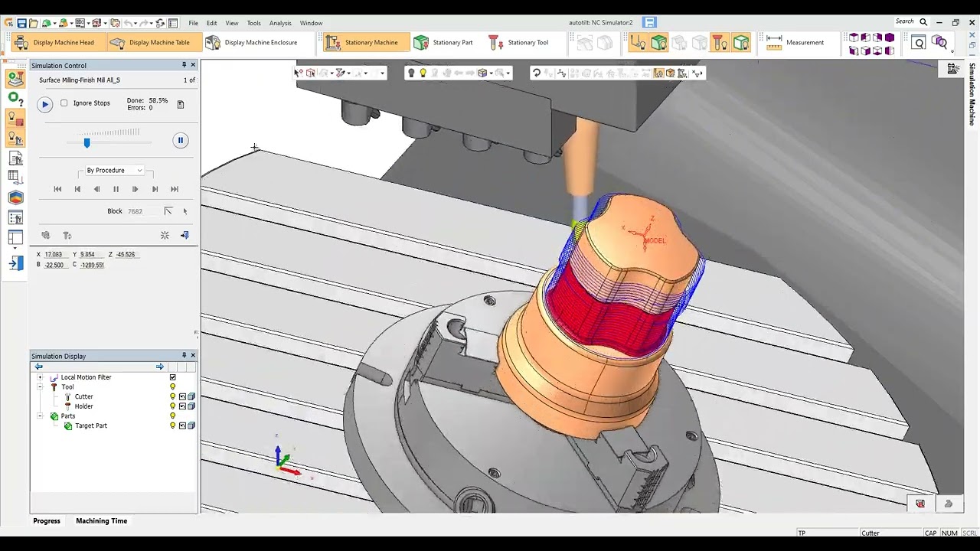Click the rotate view icon in viewport toolbar
Screen dimensions: 980x551
point(536,73)
